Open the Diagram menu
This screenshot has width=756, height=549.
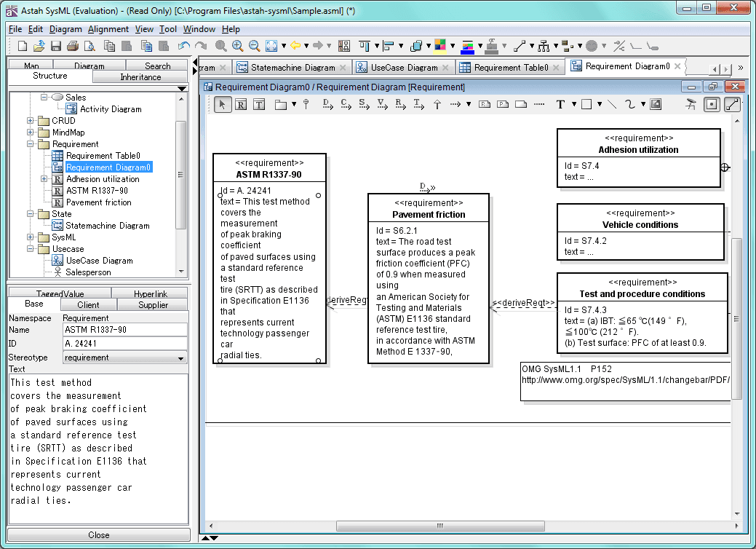65,29
